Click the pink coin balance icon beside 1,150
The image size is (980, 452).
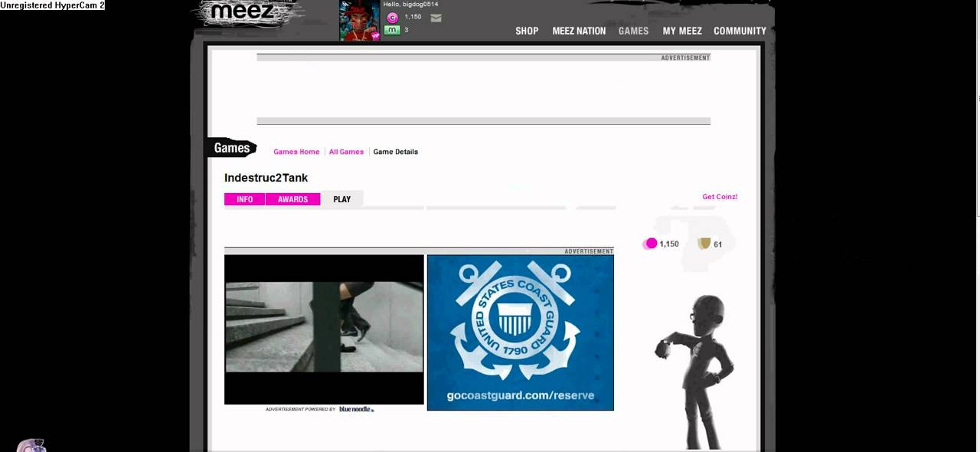tap(652, 244)
